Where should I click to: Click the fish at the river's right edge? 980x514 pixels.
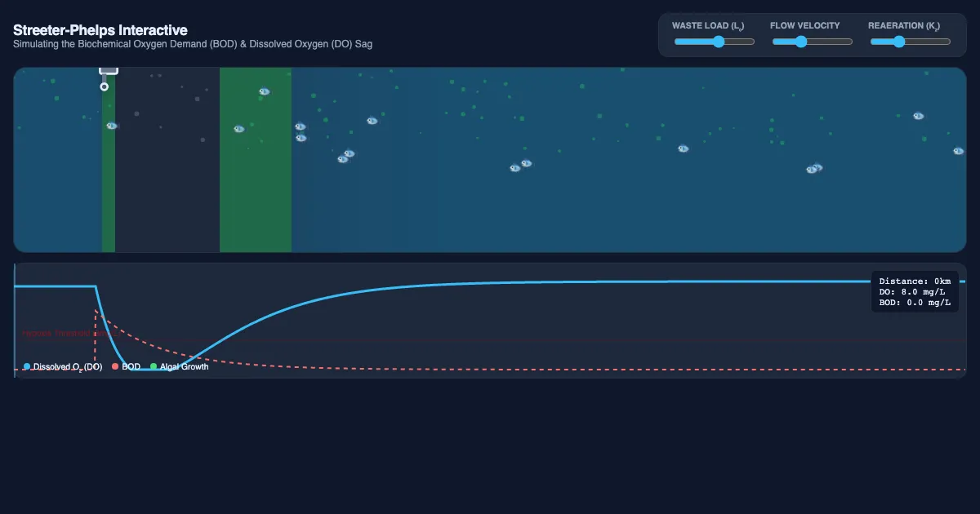pos(958,151)
